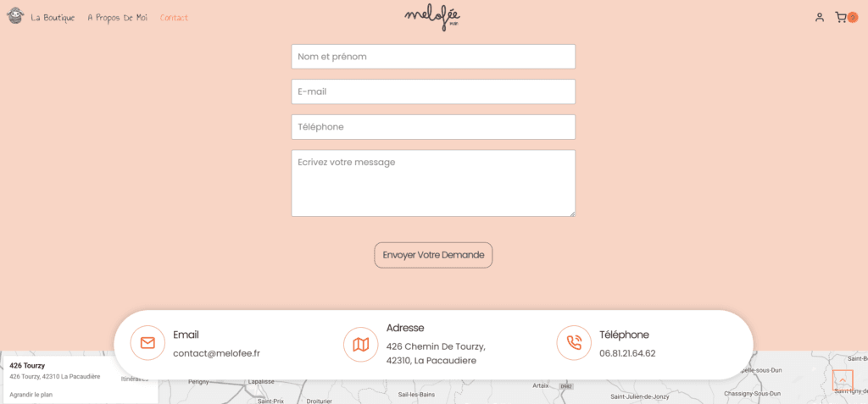Click the Itinéraires link on map
The width and height of the screenshot is (868, 404).
tap(135, 379)
